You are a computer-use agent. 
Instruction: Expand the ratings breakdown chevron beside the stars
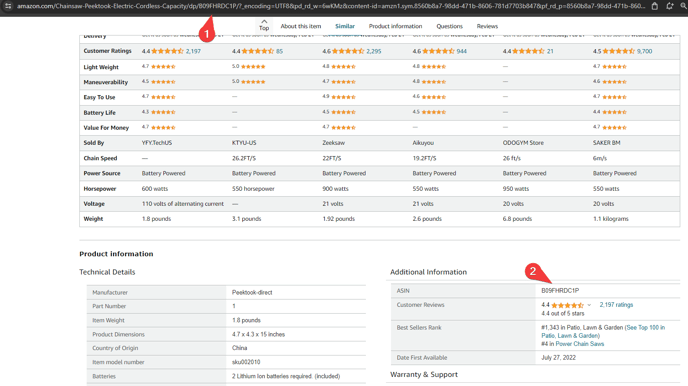point(589,305)
